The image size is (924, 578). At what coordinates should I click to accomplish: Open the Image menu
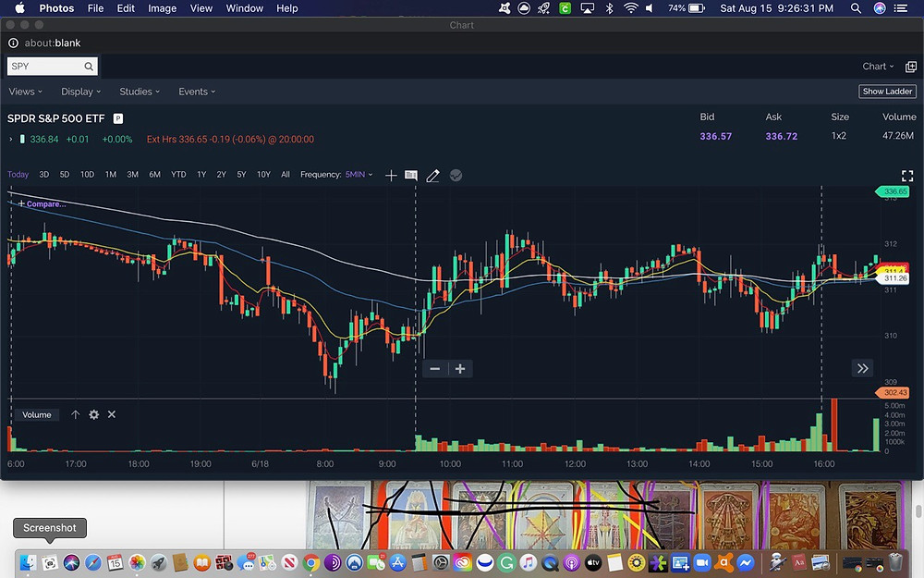[x=162, y=8]
